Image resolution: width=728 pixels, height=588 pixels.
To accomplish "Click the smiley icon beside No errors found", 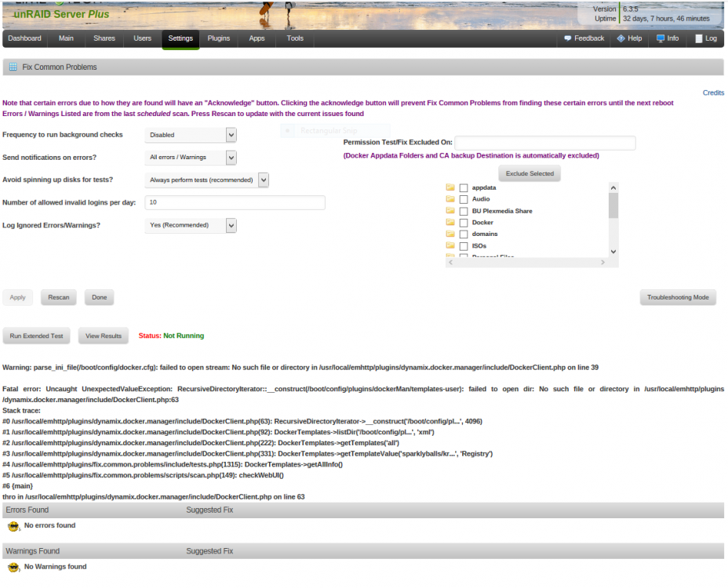I will 13,526.
